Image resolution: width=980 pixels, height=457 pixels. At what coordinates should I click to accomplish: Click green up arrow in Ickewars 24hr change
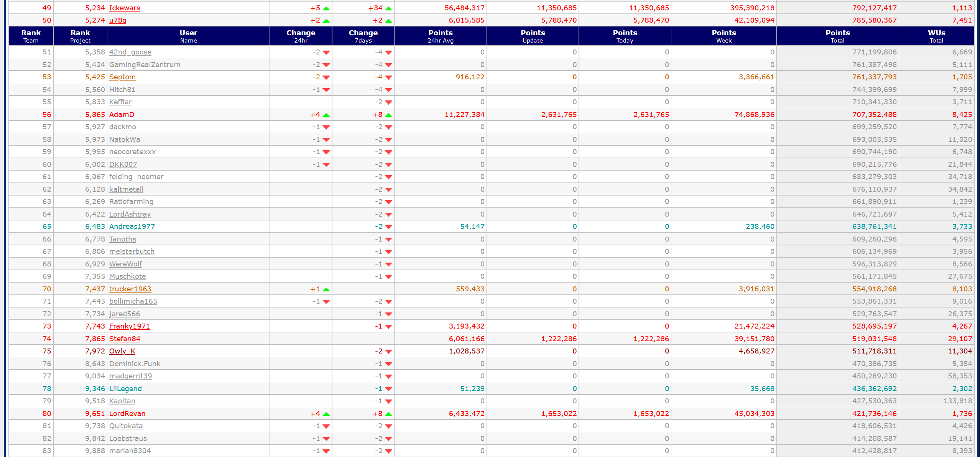coord(326,8)
